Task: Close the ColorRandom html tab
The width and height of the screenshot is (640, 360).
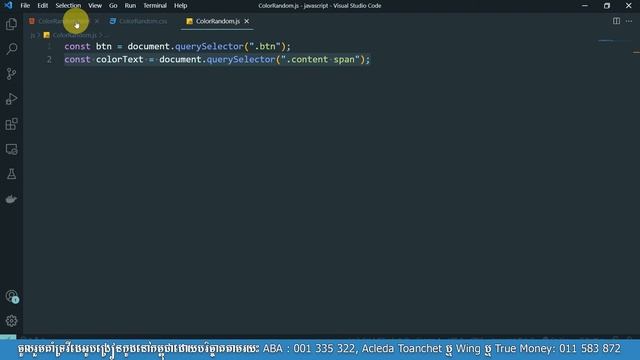Action: [x=97, y=21]
